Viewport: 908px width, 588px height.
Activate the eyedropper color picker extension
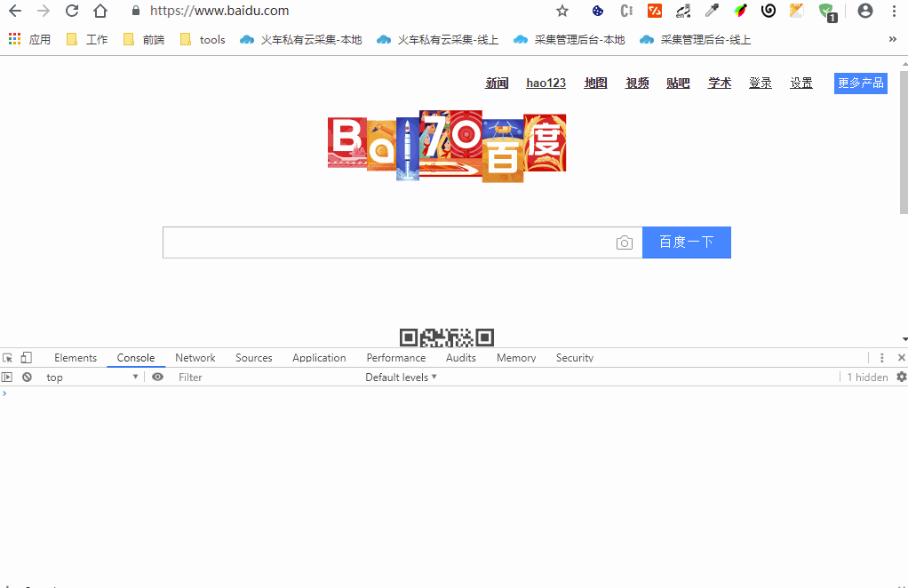712,11
